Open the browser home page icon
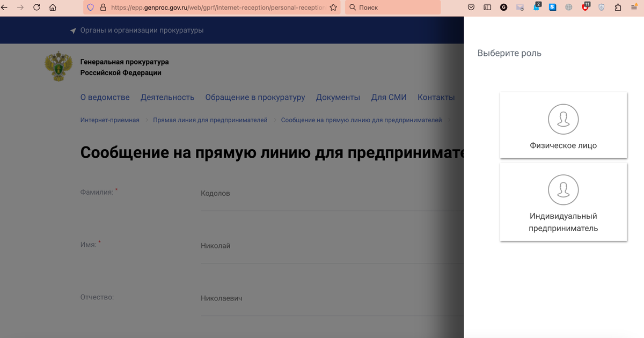 pyautogui.click(x=53, y=8)
